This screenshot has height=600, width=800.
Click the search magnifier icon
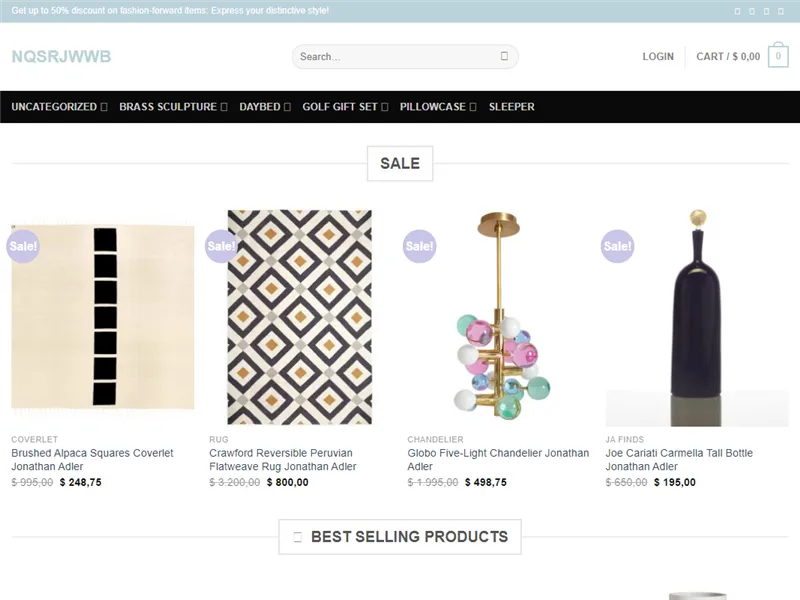pos(504,56)
